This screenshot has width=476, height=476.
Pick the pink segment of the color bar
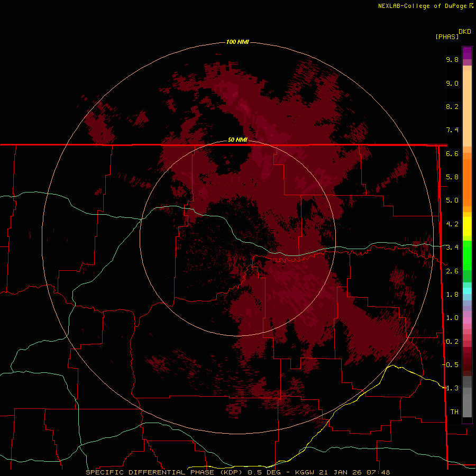467,321
